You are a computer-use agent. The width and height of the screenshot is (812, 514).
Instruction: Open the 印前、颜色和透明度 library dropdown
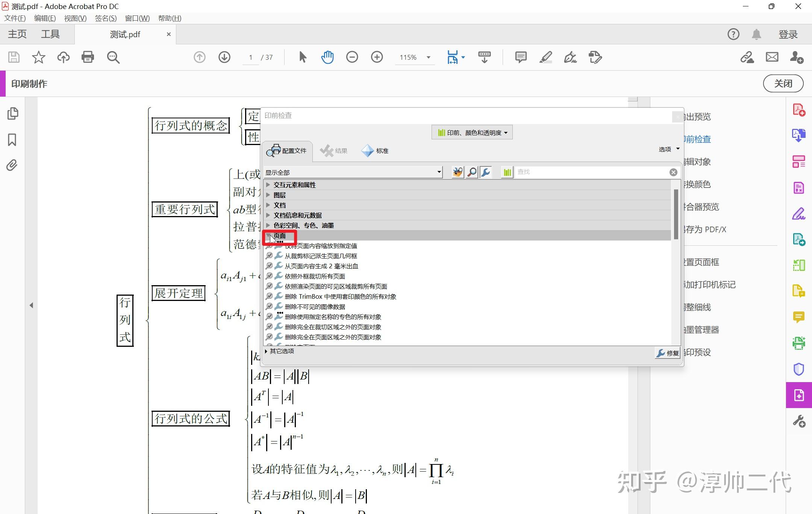click(472, 133)
